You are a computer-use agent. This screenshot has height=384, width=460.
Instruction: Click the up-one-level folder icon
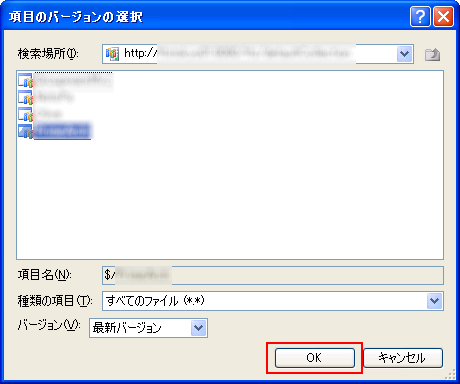coord(432,54)
